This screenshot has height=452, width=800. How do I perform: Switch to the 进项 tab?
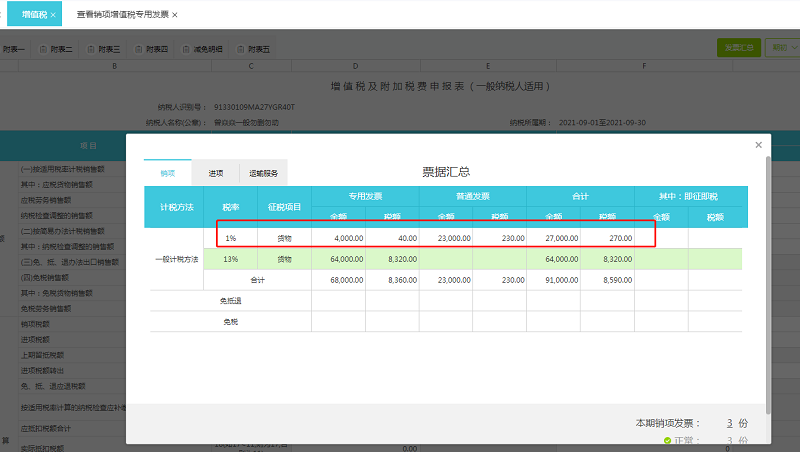point(215,173)
